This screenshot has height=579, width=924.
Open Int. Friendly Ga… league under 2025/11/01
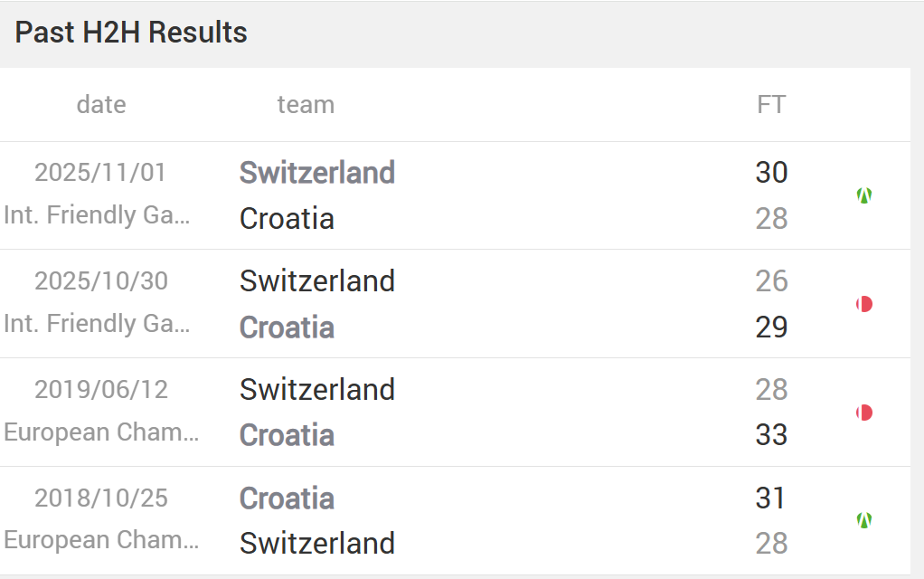[x=98, y=215]
